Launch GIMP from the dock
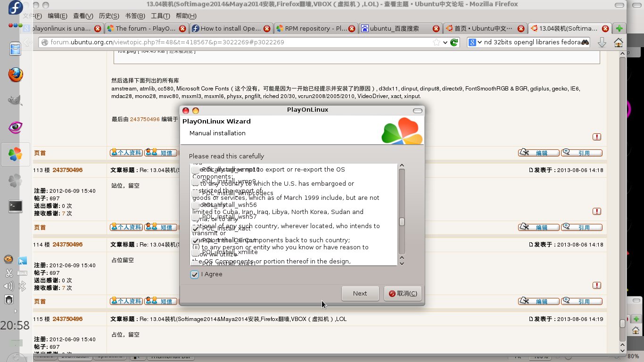The width and height of the screenshot is (644, 362). click(15, 100)
